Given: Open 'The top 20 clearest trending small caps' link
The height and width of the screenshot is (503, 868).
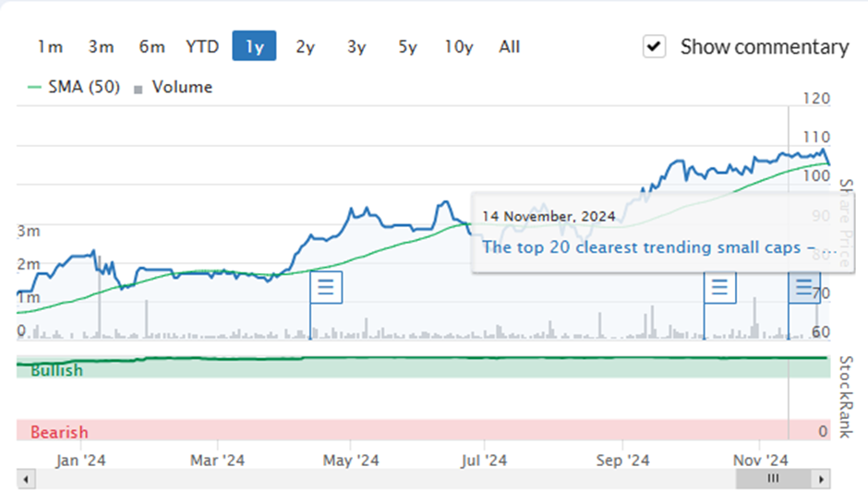Looking at the screenshot, I should point(658,246).
